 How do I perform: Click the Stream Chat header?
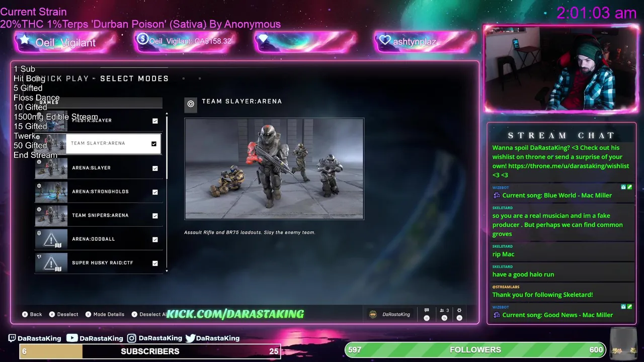pyautogui.click(x=561, y=136)
